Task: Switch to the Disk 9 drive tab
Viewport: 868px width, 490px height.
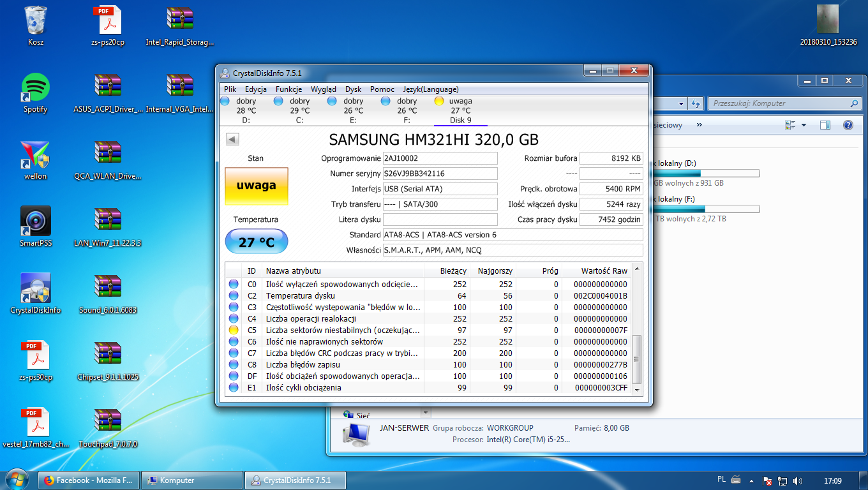Action: (x=460, y=110)
